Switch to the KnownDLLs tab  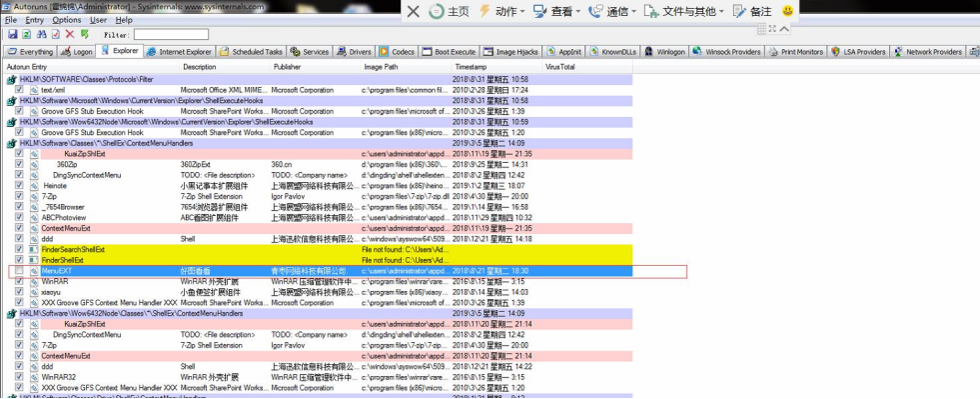pos(613,52)
